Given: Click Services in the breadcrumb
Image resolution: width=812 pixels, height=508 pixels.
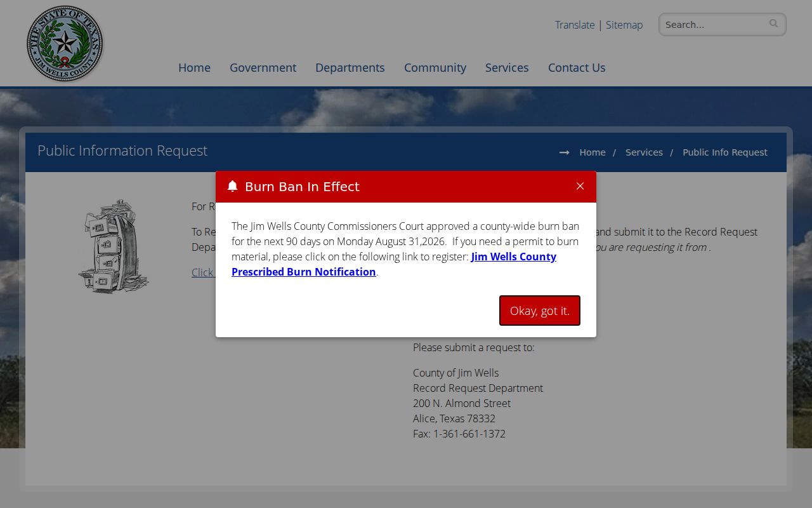Looking at the screenshot, I should (644, 152).
